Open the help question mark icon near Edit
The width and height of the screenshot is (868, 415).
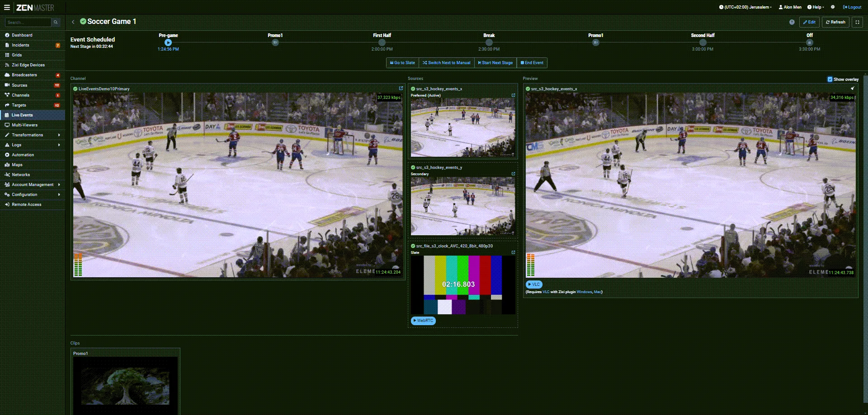[x=792, y=22]
